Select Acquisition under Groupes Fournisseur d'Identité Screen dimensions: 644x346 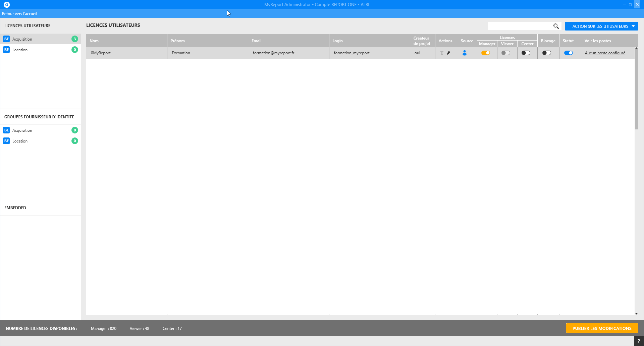[22, 130]
